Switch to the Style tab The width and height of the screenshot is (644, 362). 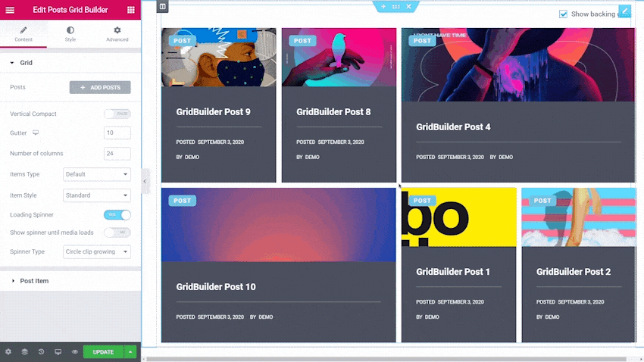coord(70,33)
